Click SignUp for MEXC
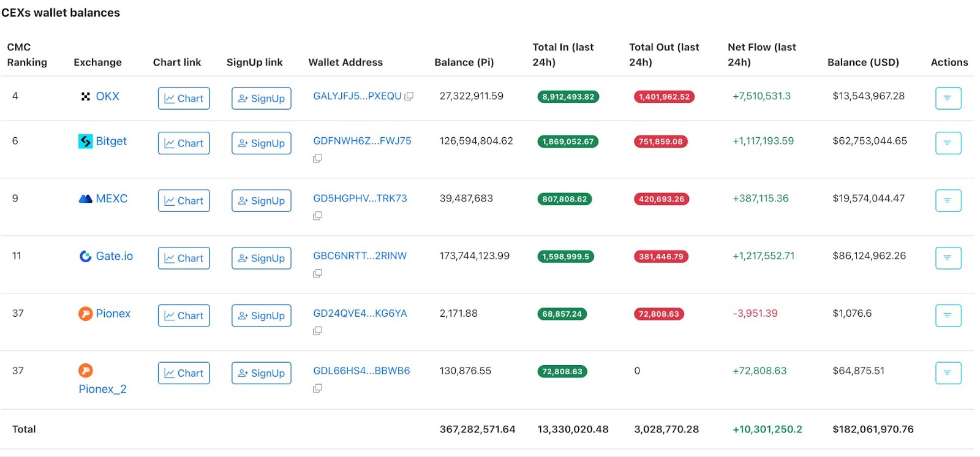Image resolution: width=980 pixels, height=457 pixels. tap(262, 200)
